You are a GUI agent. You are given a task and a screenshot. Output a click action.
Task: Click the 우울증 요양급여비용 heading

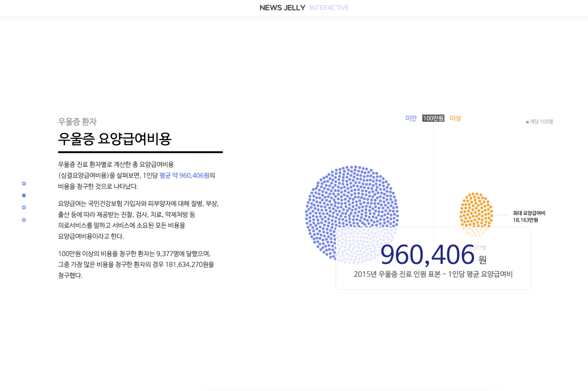(x=115, y=139)
